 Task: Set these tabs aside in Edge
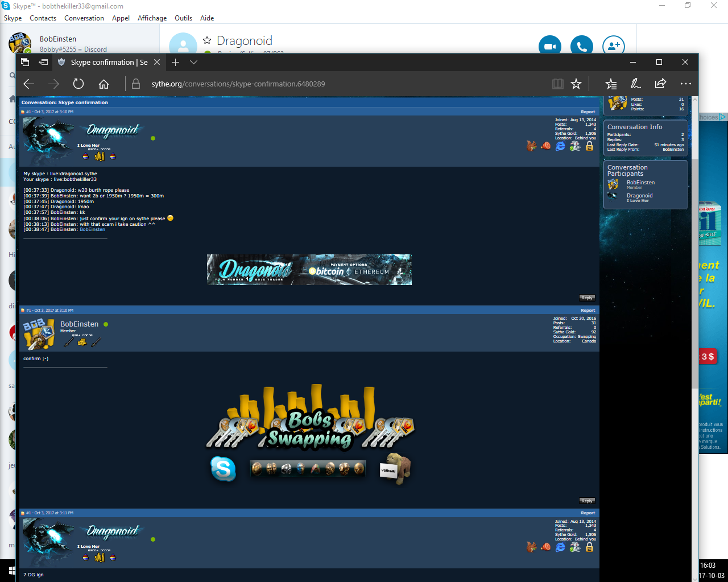(43, 62)
